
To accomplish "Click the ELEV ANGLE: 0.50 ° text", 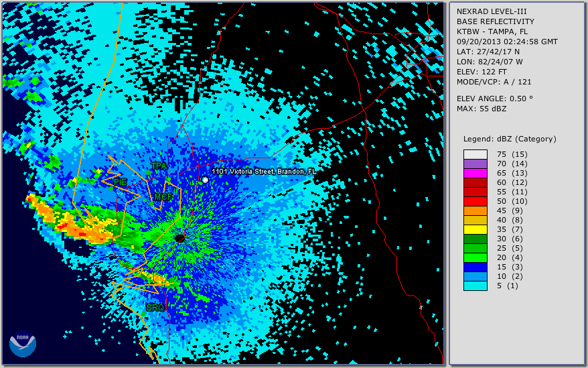I will (x=495, y=99).
